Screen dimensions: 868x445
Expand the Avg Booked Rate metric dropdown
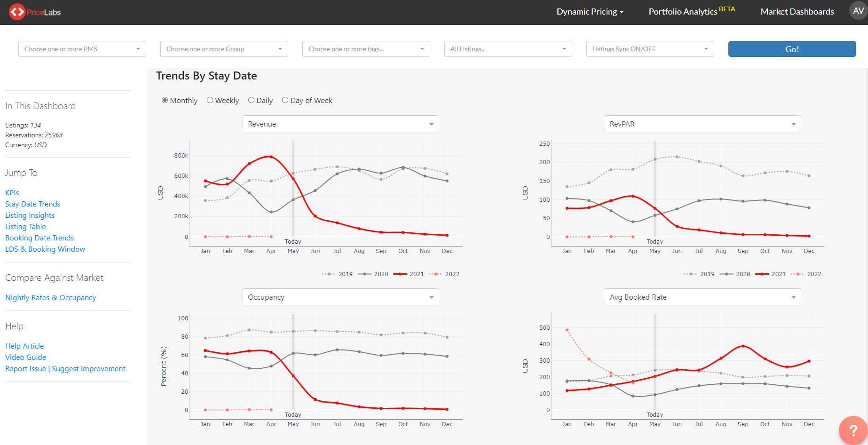[x=702, y=297]
